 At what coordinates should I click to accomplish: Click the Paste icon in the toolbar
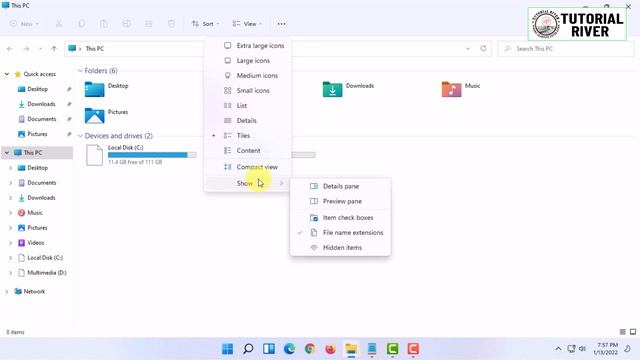click(104, 24)
